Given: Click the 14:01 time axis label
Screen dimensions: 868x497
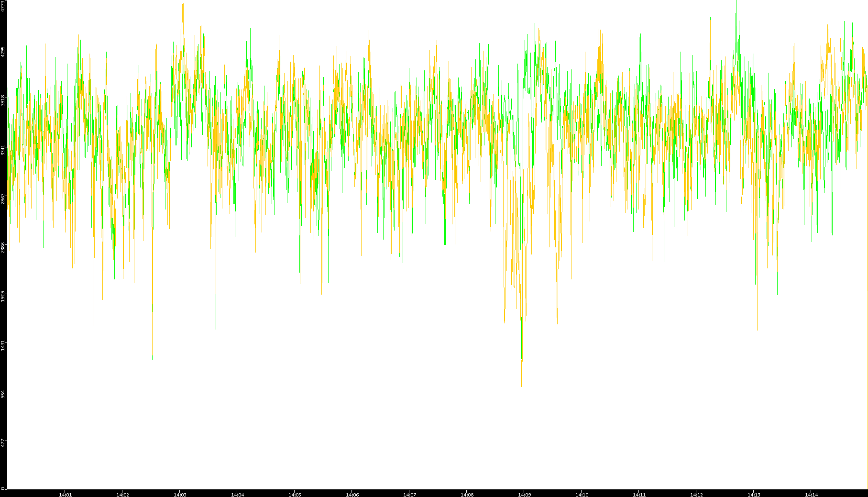Looking at the screenshot, I should click(65, 494).
